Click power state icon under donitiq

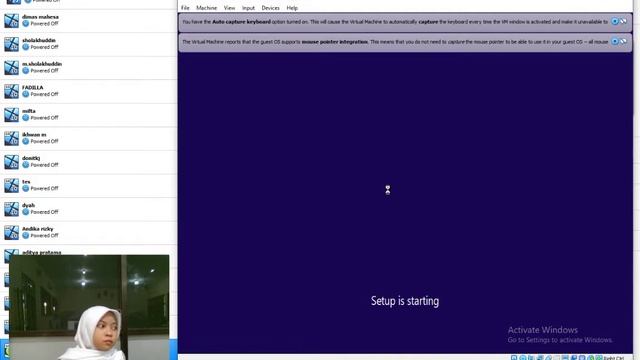click(x=26, y=165)
